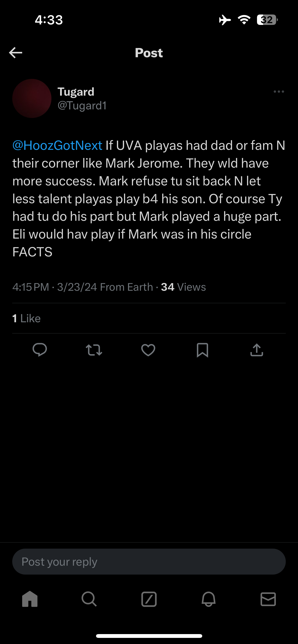Go back using the back arrow
This screenshot has width=298, height=644.
pos(16,53)
